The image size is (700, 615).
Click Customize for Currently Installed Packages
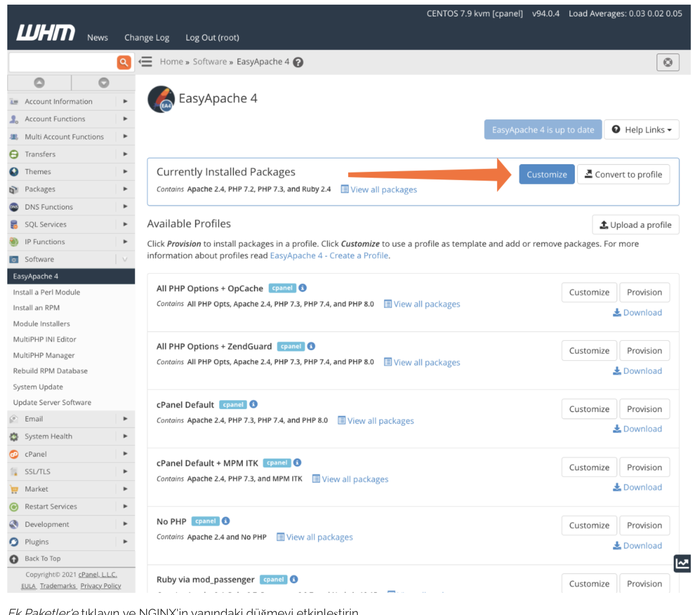coord(547,174)
